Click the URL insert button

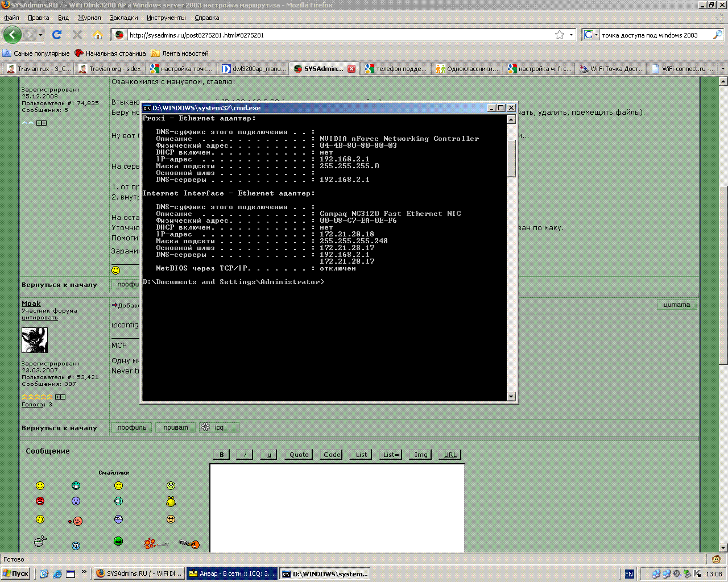(x=450, y=455)
